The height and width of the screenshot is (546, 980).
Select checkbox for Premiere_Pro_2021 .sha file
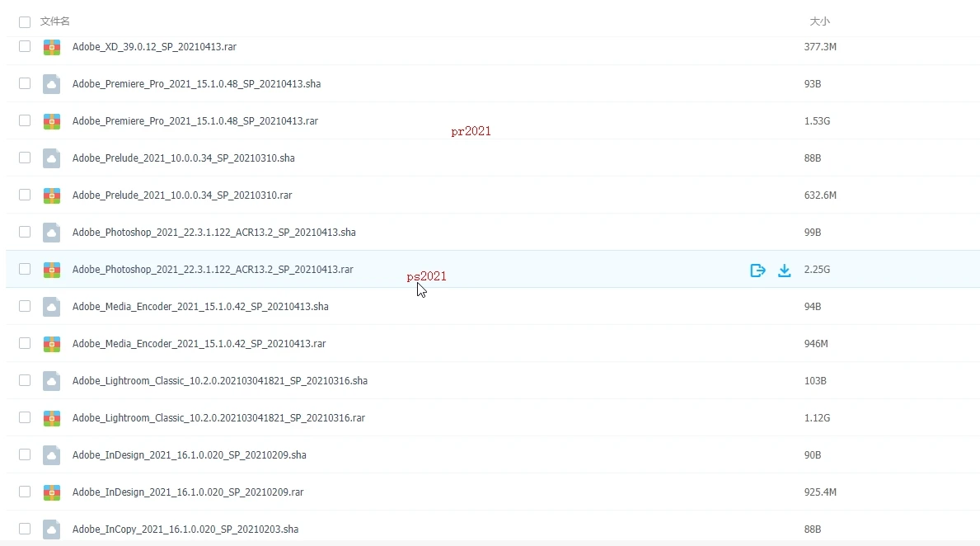click(x=25, y=83)
